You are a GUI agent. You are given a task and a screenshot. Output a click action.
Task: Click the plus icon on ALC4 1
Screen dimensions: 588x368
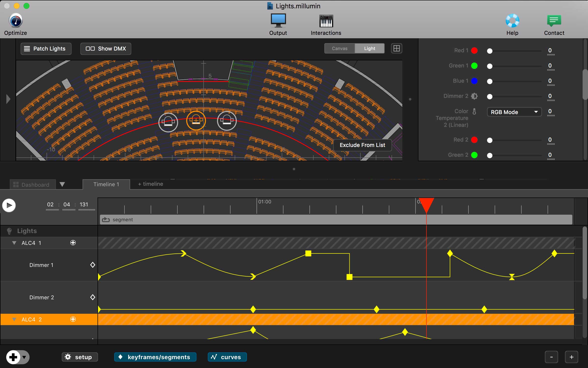(73, 243)
